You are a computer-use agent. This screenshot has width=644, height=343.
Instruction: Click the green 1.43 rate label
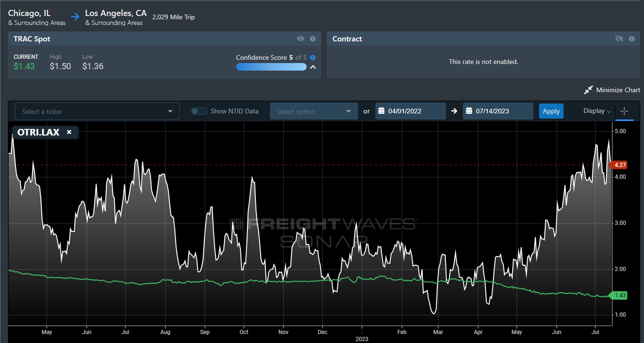[620, 295]
